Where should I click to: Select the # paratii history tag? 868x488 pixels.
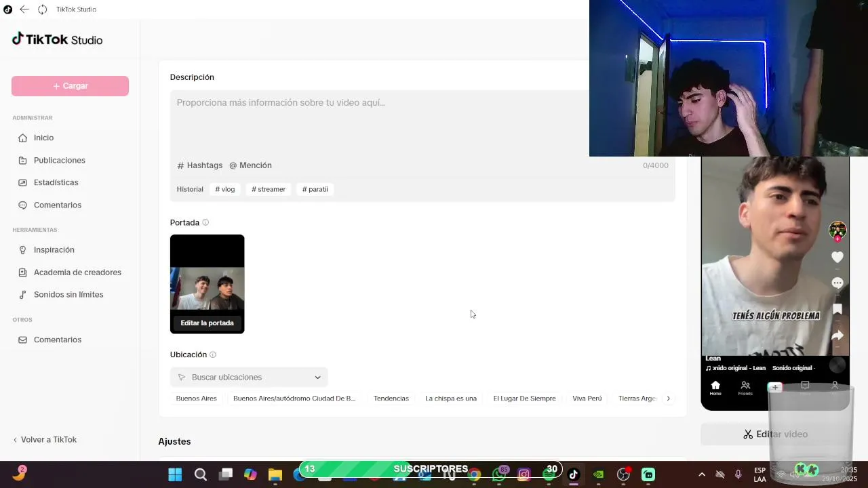click(315, 189)
